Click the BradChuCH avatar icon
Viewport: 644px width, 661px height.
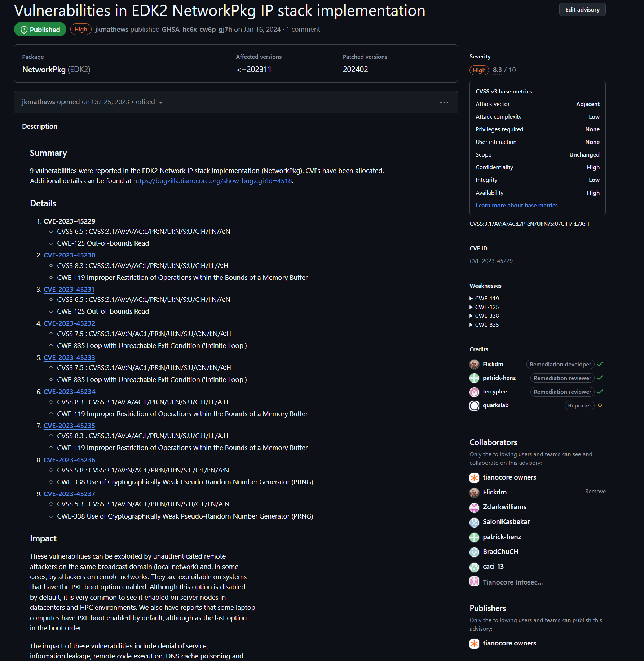click(x=474, y=552)
